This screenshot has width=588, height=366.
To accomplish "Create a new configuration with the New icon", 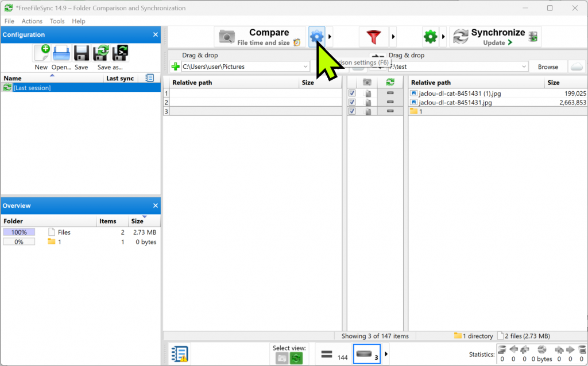I will pyautogui.click(x=41, y=53).
